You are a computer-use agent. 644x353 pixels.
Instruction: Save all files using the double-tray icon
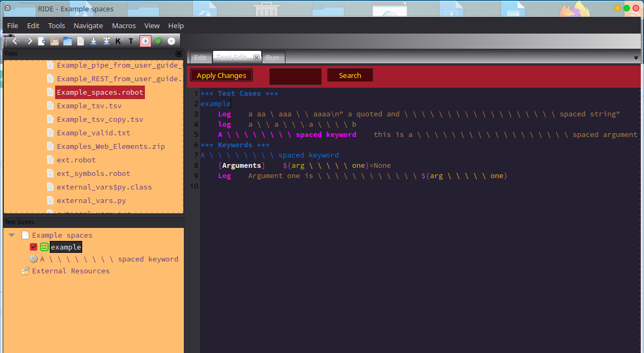[107, 41]
